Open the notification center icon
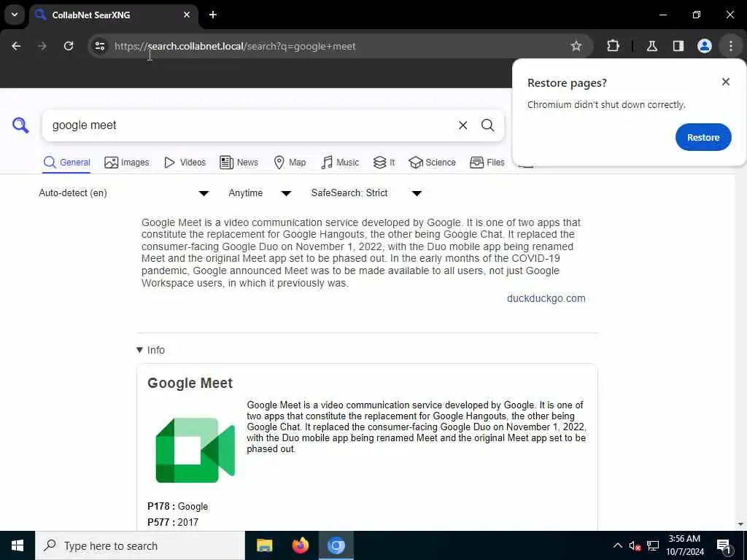 point(724,545)
